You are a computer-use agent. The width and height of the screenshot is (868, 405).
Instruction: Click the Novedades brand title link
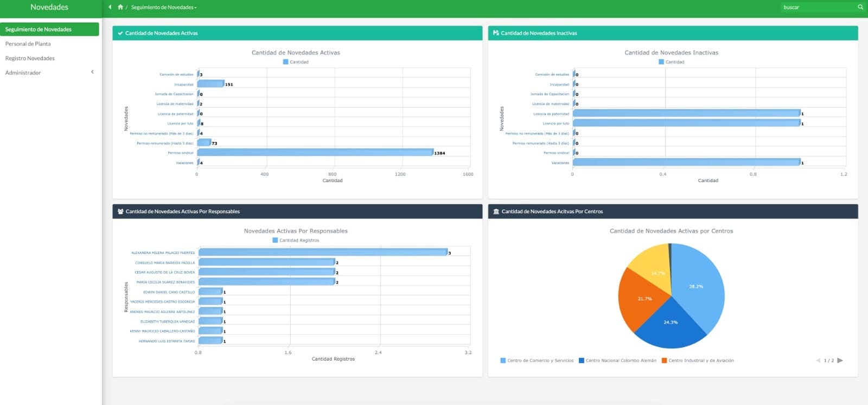click(x=49, y=7)
